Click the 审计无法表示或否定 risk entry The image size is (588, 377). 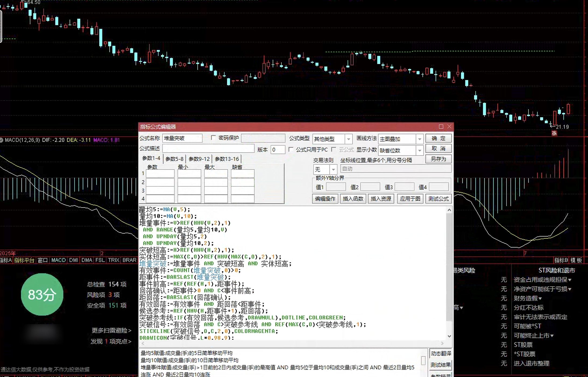coord(540,317)
